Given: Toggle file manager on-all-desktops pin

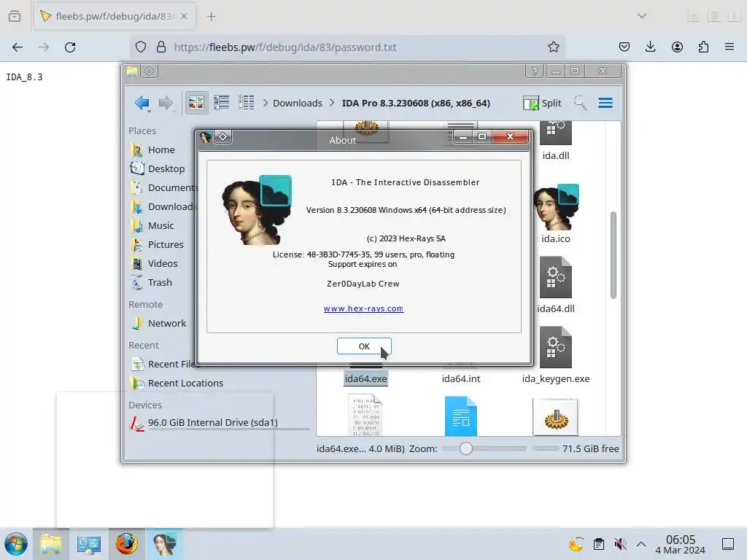Looking at the screenshot, I should click(x=149, y=71).
